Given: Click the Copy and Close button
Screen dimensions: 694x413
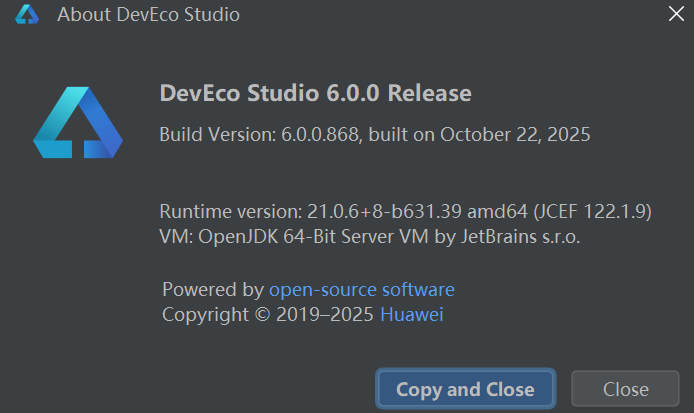Looking at the screenshot, I should (x=465, y=389).
